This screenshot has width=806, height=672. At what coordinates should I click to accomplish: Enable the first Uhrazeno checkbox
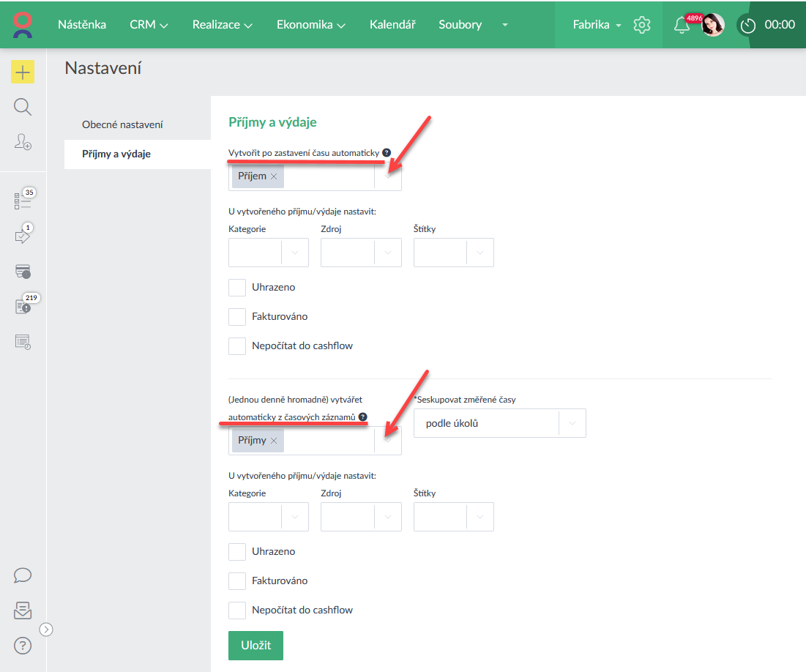tap(237, 288)
